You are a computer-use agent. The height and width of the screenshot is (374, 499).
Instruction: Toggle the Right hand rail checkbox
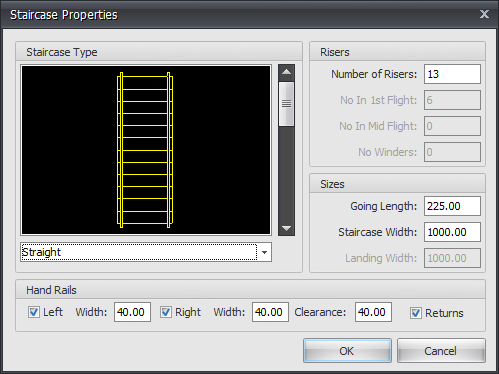(x=166, y=312)
